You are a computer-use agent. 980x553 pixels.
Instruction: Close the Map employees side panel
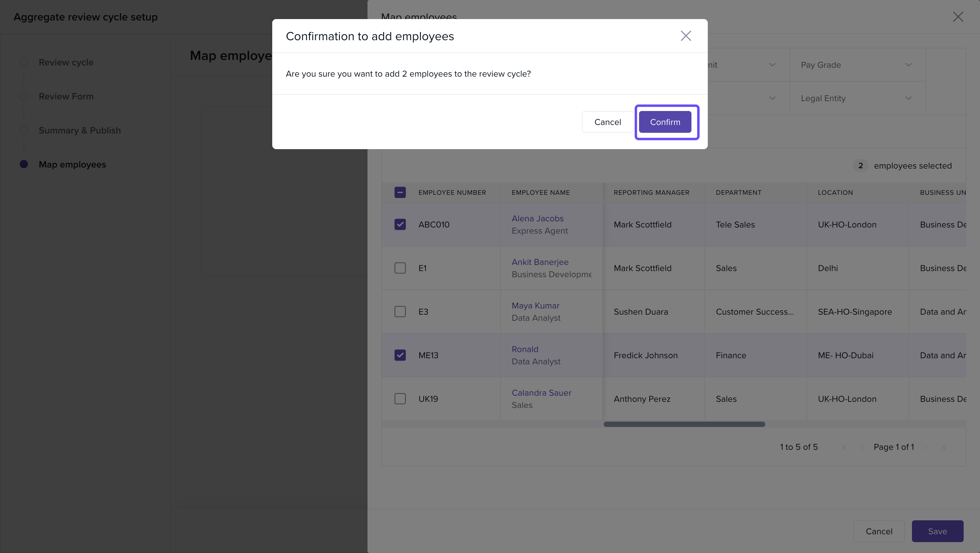(958, 17)
